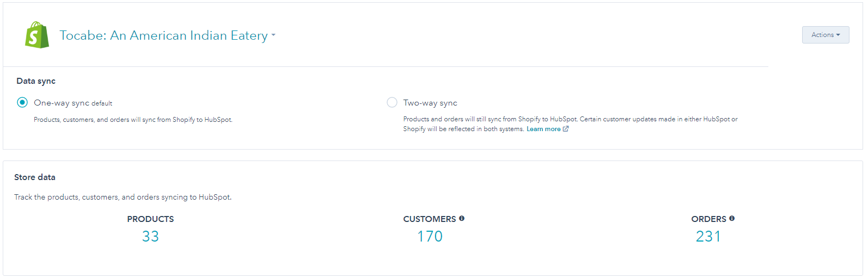Viewport: 868px width, 278px height.
Task: Click the Customers info tooltip icon
Action: click(462, 218)
